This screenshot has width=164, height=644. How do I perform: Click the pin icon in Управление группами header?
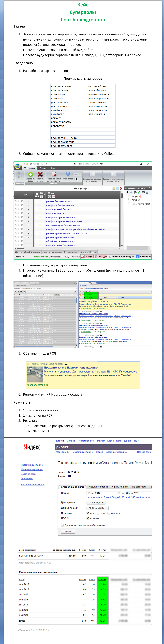pyautogui.click(x=150, y=188)
